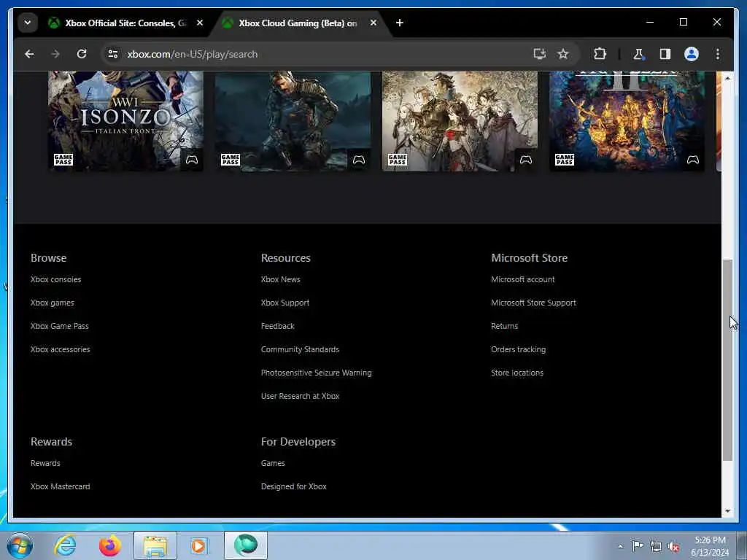Open the Chrome profile avatar
The height and width of the screenshot is (560, 747).
[x=692, y=54]
